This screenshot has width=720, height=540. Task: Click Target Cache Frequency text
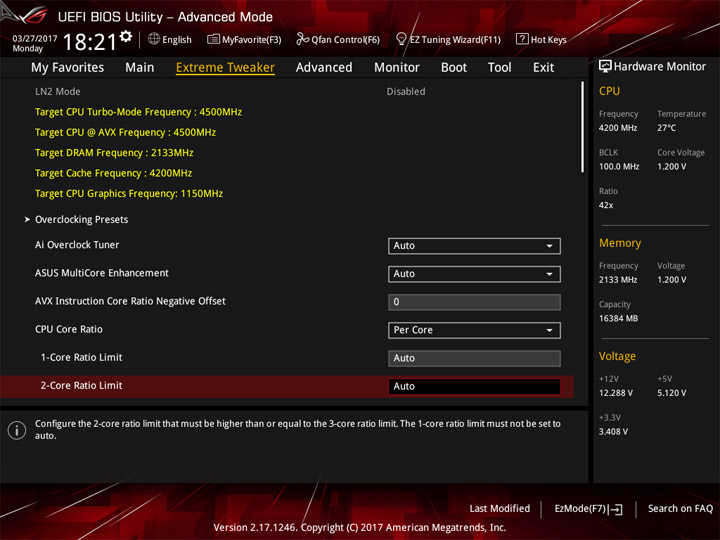tap(113, 173)
